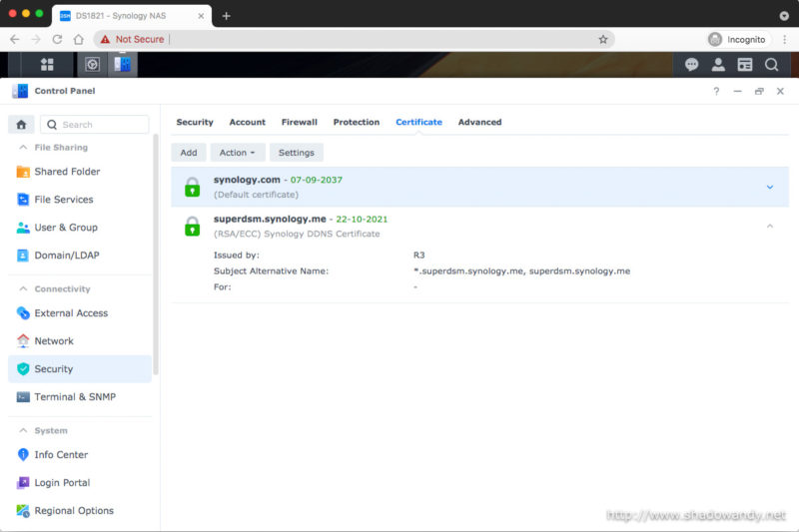Click the green lock of superdsm.synology.me certificate
The height and width of the screenshot is (532, 799).
(x=192, y=226)
